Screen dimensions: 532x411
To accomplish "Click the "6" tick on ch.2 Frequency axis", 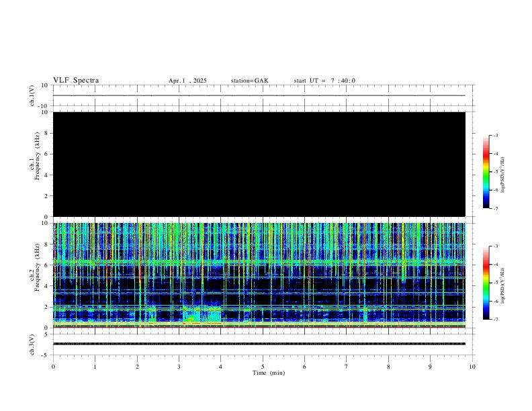I will point(47,265).
